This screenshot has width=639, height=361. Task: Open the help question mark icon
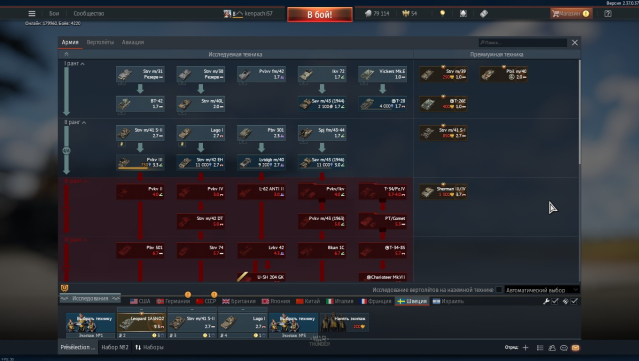[608, 13]
